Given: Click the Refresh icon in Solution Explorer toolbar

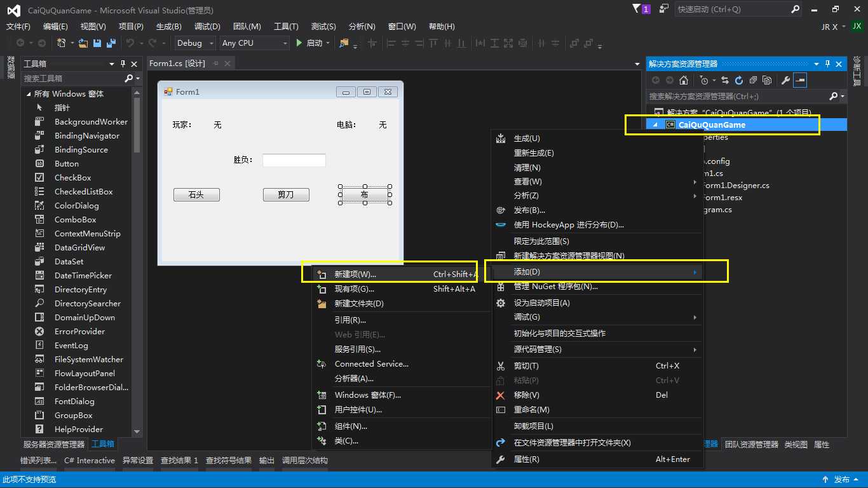Looking at the screenshot, I should tap(739, 80).
